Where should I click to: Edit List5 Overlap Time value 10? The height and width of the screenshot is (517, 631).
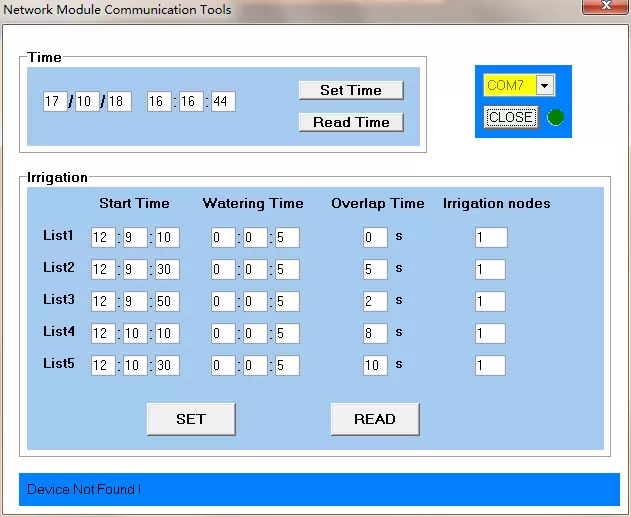click(x=374, y=366)
